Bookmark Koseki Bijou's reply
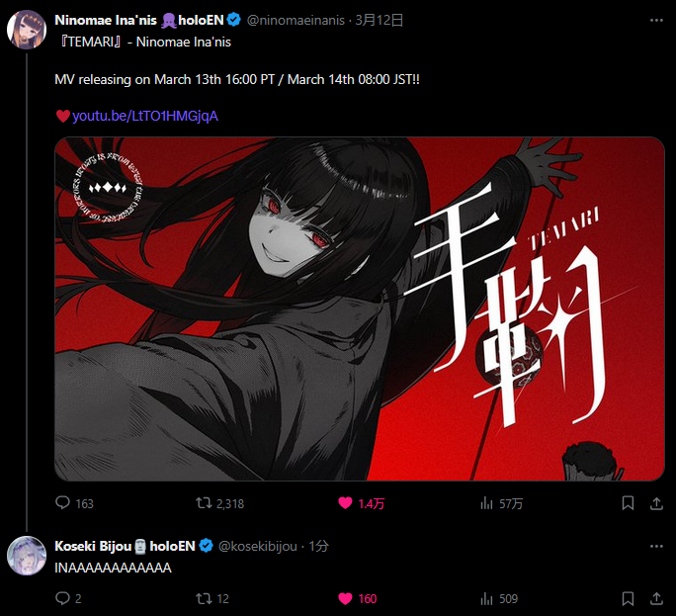The width and height of the screenshot is (676, 616). pyautogui.click(x=628, y=598)
